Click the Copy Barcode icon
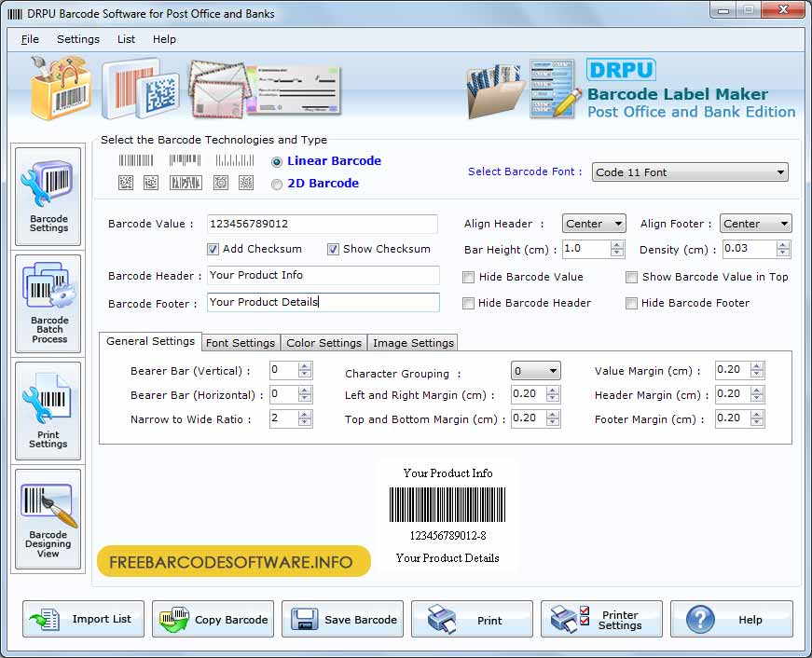The width and height of the screenshot is (812, 658). (x=174, y=619)
